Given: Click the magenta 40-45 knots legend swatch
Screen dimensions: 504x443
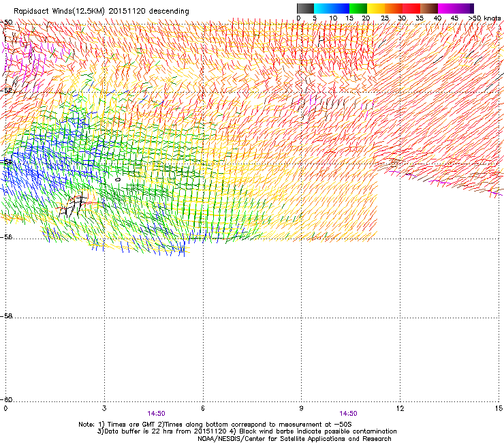Looking at the screenshot, I should pyautogui.click(x=447, y=8).
